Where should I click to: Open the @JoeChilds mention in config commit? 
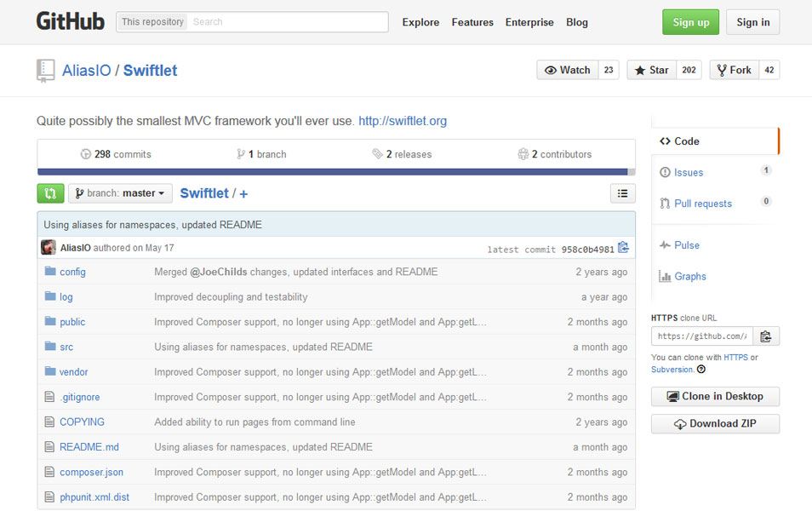[219, 272]
